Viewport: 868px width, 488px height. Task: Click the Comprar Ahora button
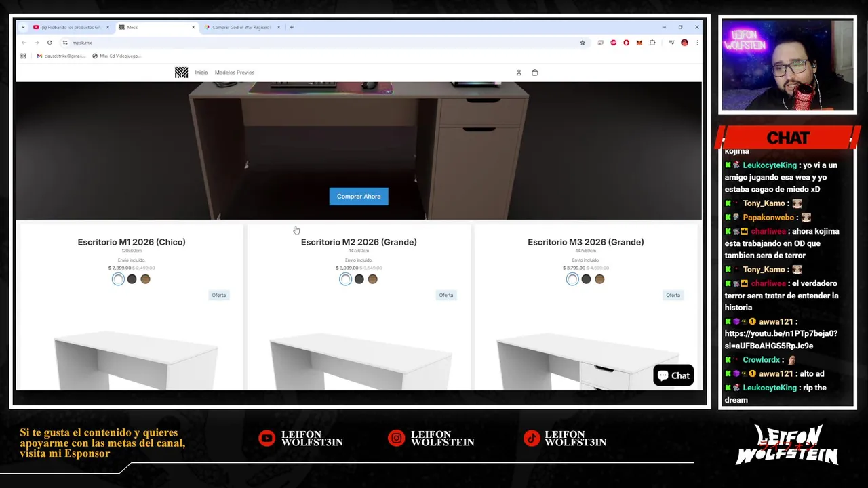tap(359, 197)
